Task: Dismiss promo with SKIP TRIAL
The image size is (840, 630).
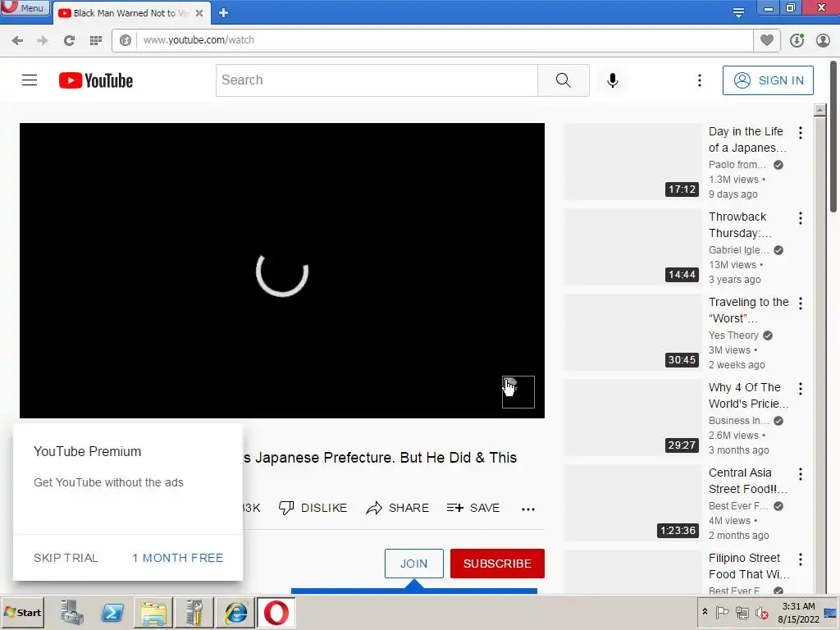Action: point(66,558)
